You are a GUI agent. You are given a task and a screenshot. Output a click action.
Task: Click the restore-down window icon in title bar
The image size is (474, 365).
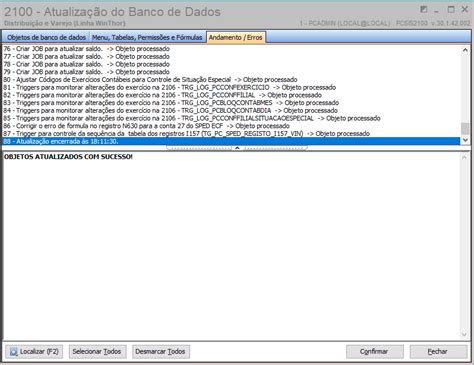[x=424, y=10]
